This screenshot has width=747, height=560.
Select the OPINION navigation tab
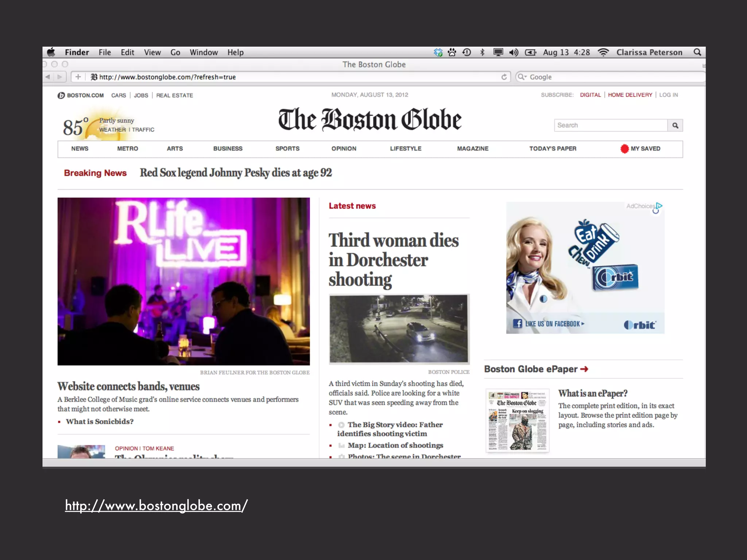tap(344, 149)
